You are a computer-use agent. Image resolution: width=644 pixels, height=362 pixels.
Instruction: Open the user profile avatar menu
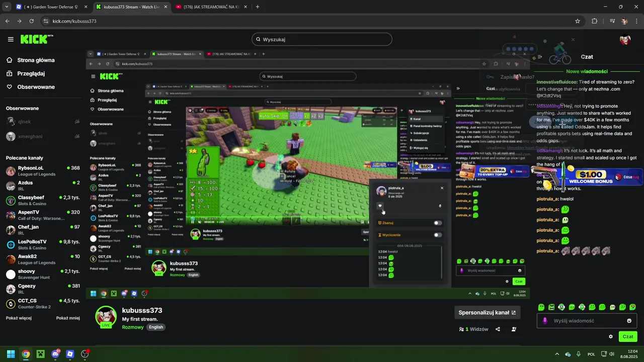[x=625, y=39]
